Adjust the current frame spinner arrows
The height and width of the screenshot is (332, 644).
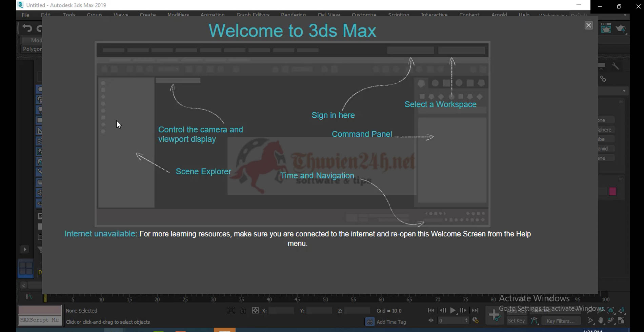pos(466,320)
